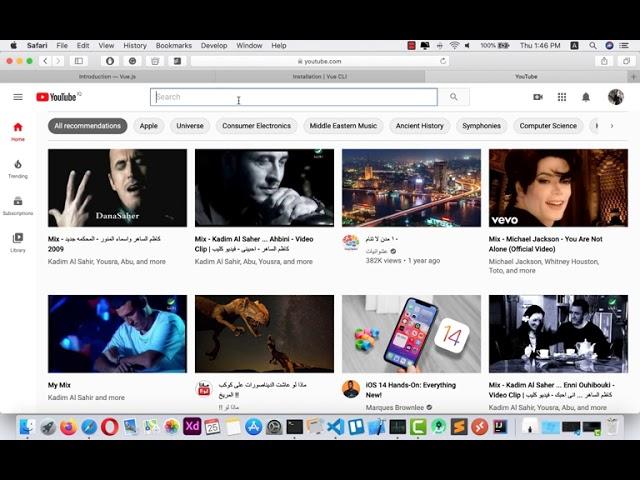The width and height of the screenshot is (640, 480).
Task: Open Spotlight search in the menu bar
Action: 593,46
